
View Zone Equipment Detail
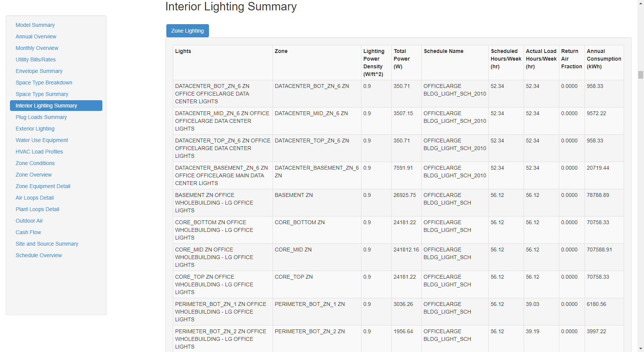(x=43, y=186)
